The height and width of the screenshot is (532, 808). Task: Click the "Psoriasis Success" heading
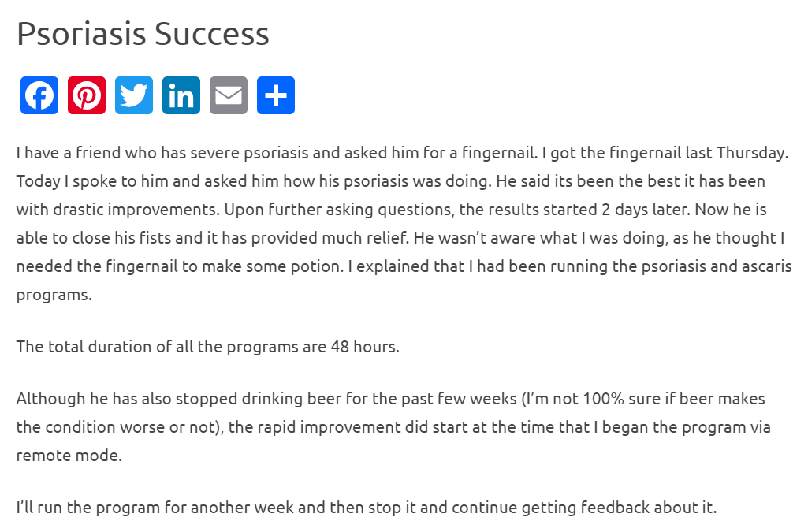coord(143,34)
